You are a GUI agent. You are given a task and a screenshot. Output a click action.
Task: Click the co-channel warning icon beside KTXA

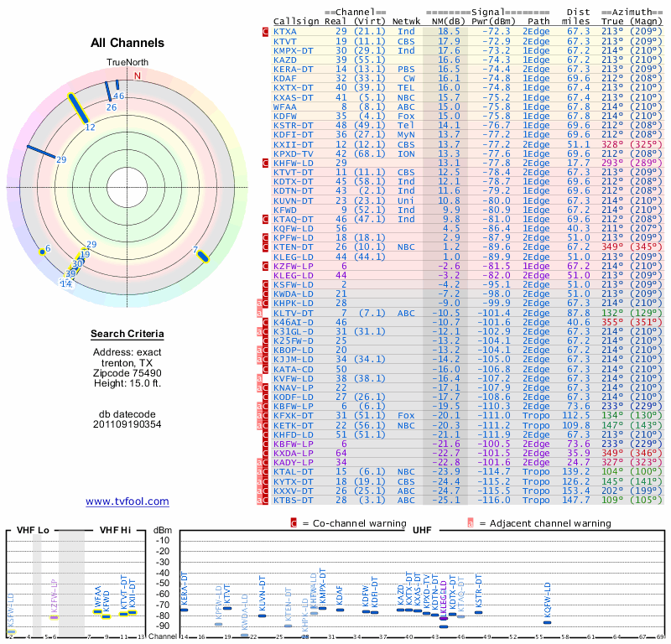tap(266, 32)
